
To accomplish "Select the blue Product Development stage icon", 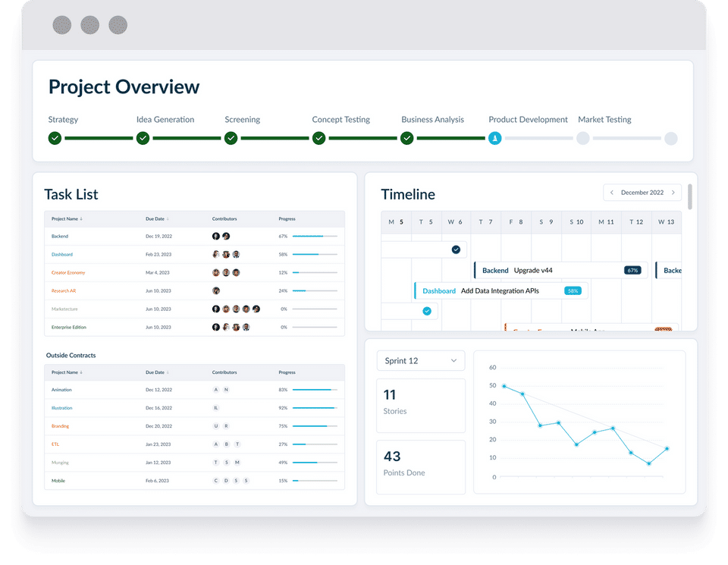I will pos(495,138).
